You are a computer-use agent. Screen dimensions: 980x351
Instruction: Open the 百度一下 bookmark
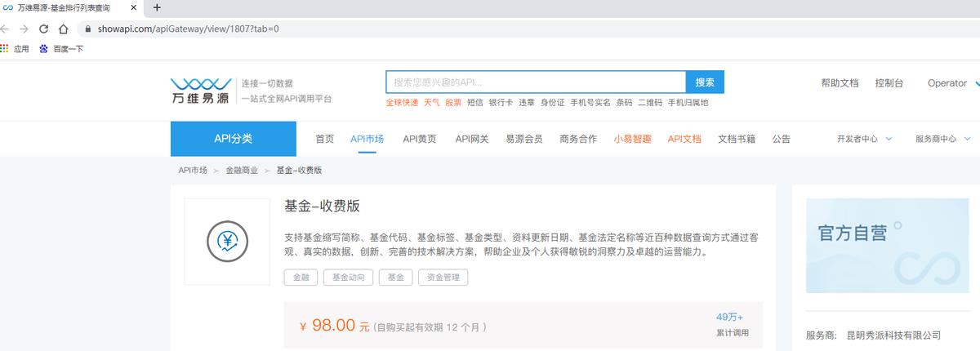click(61, 49)
